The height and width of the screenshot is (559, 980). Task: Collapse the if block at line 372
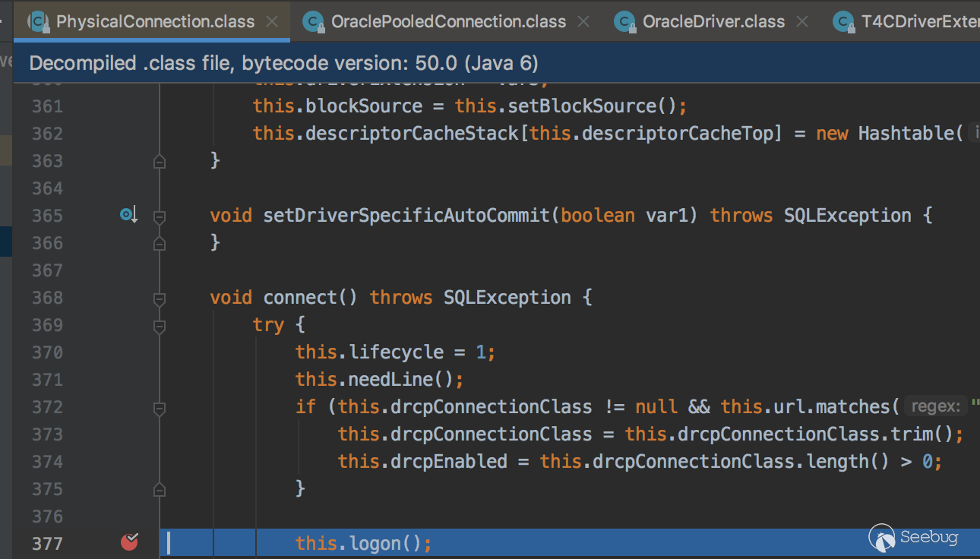[160, 408]
